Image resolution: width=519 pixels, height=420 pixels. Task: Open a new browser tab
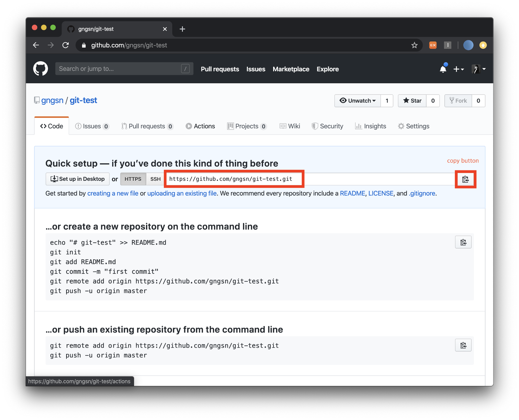182,29
